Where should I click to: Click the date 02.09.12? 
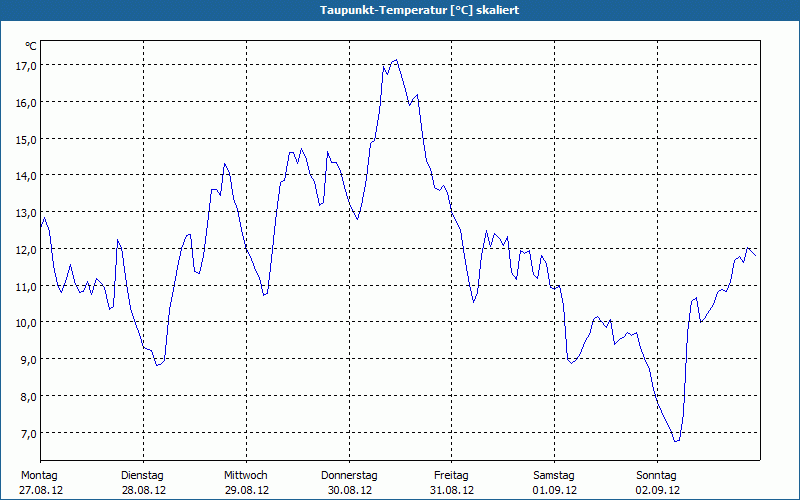658,490
